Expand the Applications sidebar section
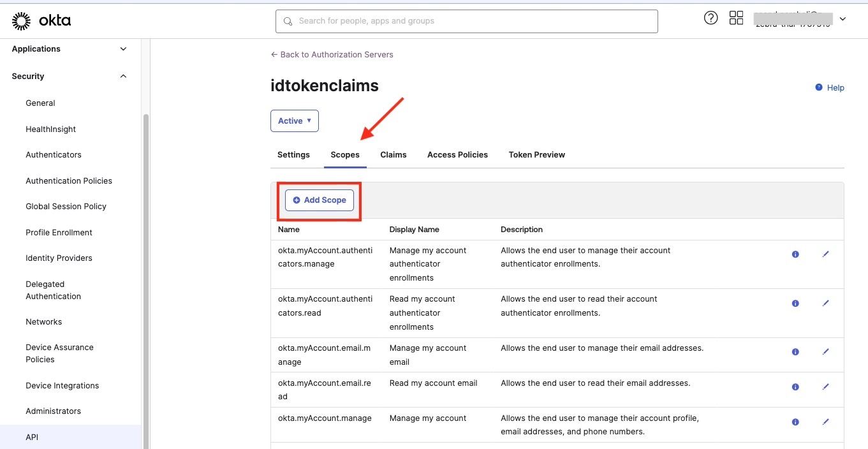Screen dimensions: 868x449 point(123,49)
